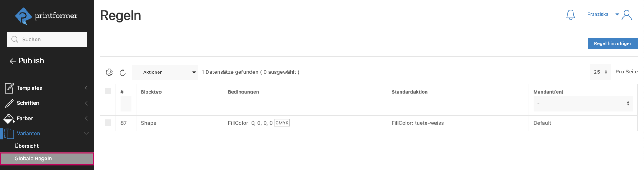Open table settings gear icon
Image resolution: width=644 pixels, height=170 pixels.
pyautogui.click(x=109, y=72)
